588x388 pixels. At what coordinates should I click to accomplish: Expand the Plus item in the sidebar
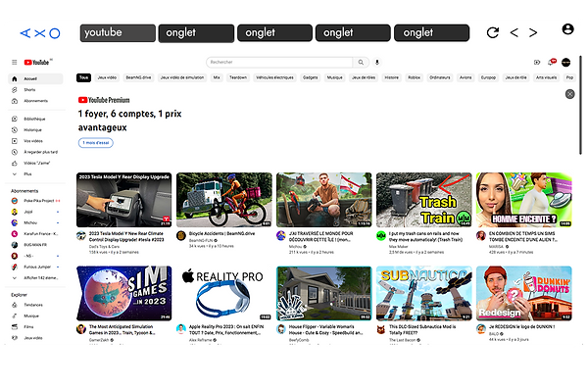pyautogui.click(x=35, y=174)
